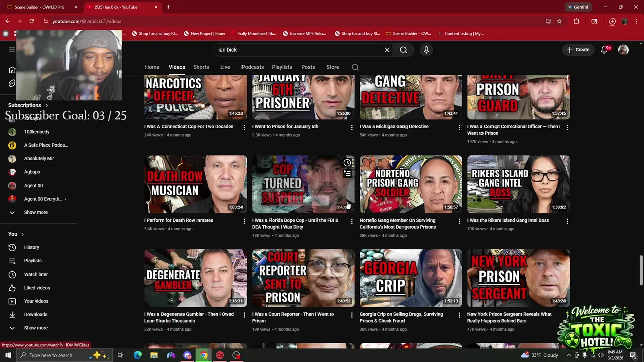644x362 pixels.
Task: Add 'Cop Turned Suspect' to Watch later
Action: 347,163
